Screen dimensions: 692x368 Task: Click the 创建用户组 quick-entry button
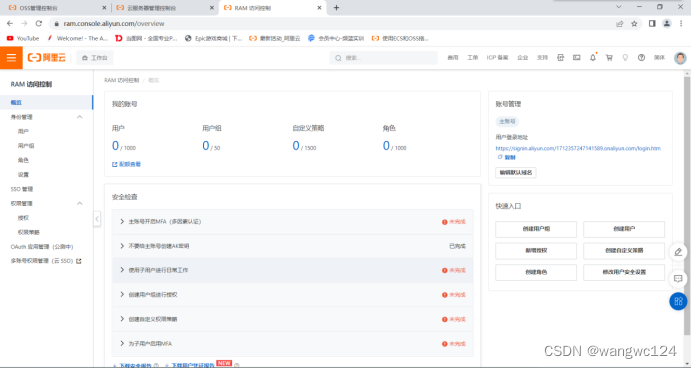[536, 229]
